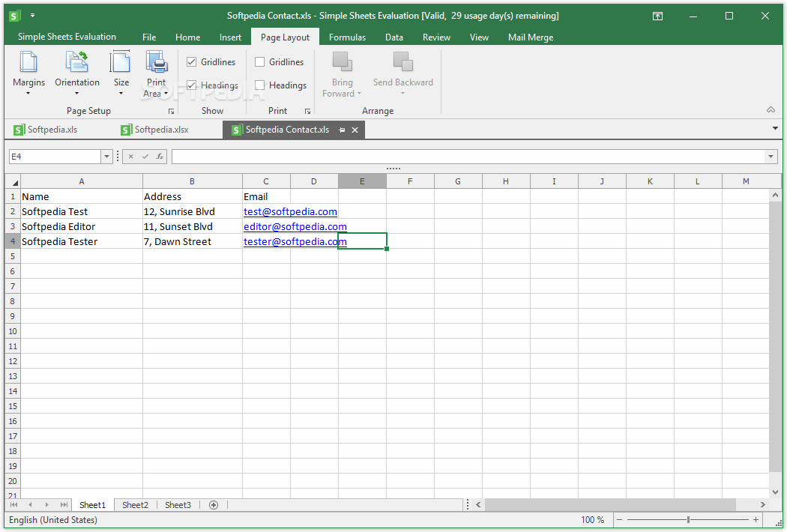Select cell with 12, Sunrise Blvd
Viewport: 787px width, 532px height.
tap(192, 212)
